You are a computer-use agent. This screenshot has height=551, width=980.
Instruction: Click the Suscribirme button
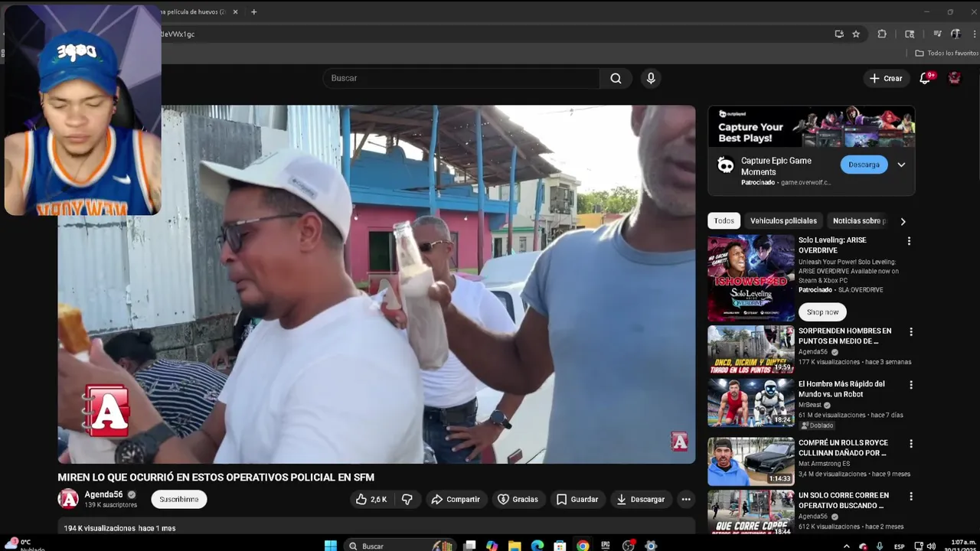click(179, 499)
